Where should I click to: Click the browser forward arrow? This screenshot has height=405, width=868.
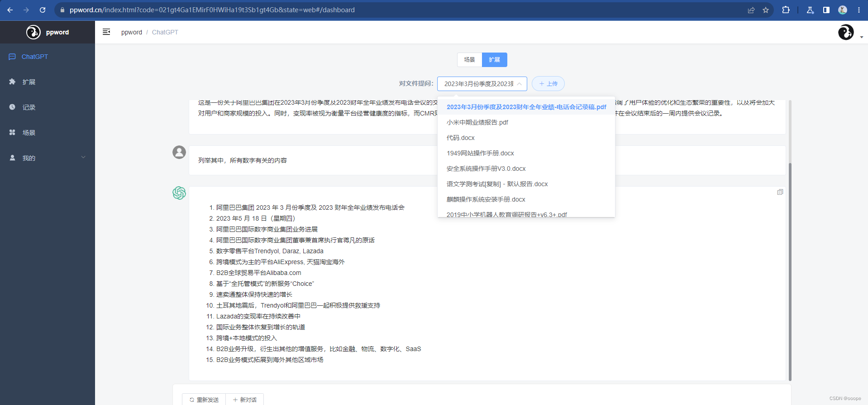tap(26, 10)
